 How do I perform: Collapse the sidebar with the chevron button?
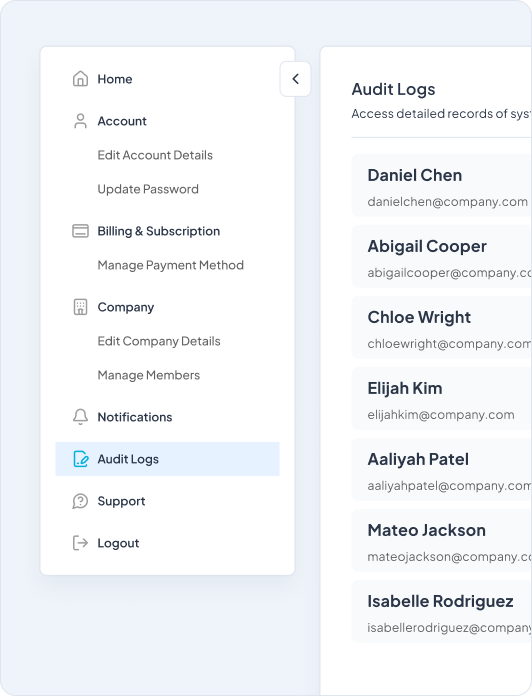295,79
